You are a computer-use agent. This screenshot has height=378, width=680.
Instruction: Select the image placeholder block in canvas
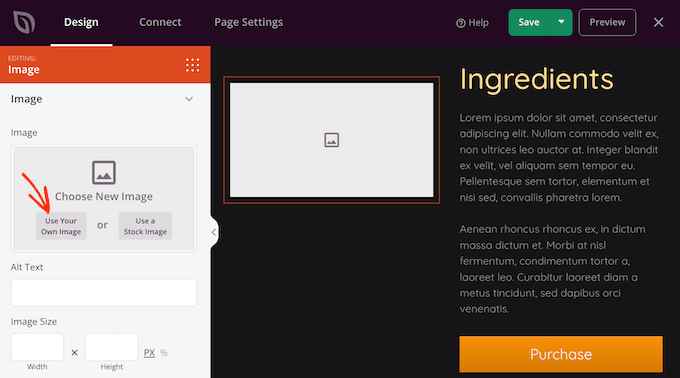click(331, 140)
